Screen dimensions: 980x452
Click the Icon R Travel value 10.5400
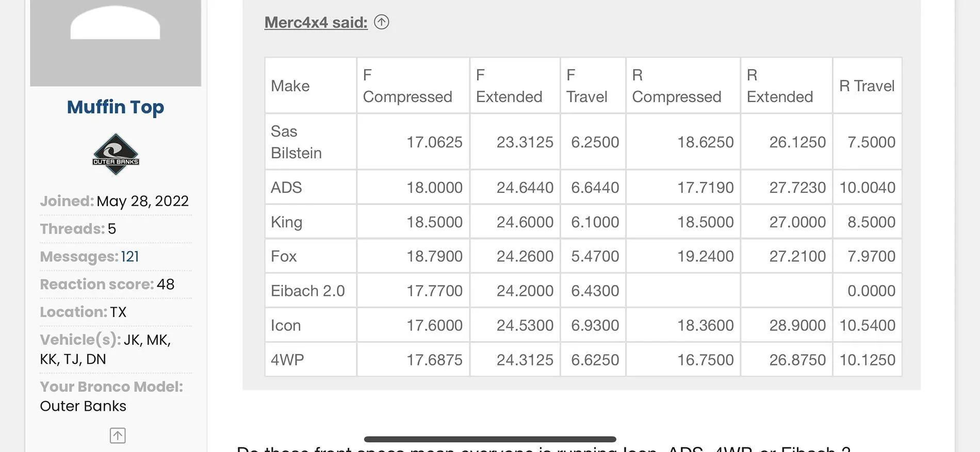click(x=867, y=325)
